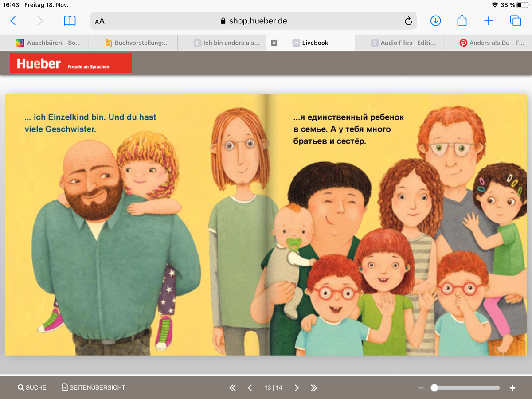Click the shop.hueber.de address field

(x=253, y=21)
